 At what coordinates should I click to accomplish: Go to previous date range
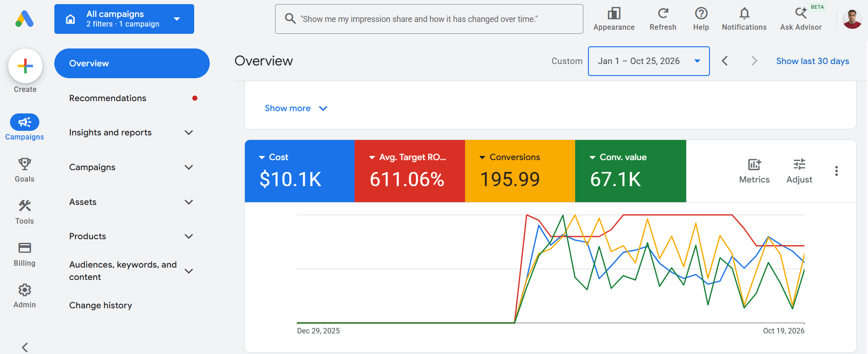tap(725, 61)
